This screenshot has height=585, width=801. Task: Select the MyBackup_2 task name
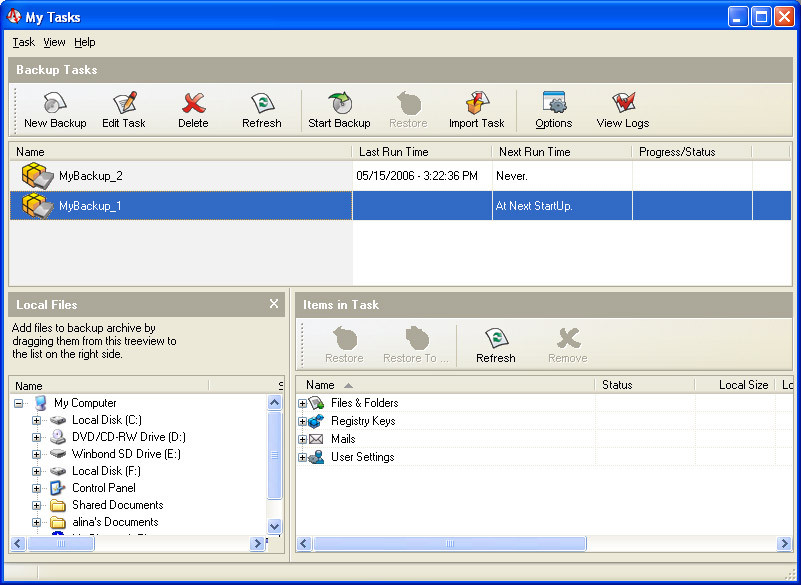tap(91, 176)
